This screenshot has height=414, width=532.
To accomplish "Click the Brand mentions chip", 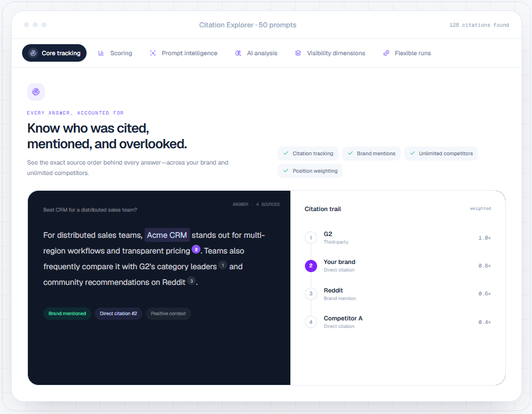I will click(x=372, y=154).
